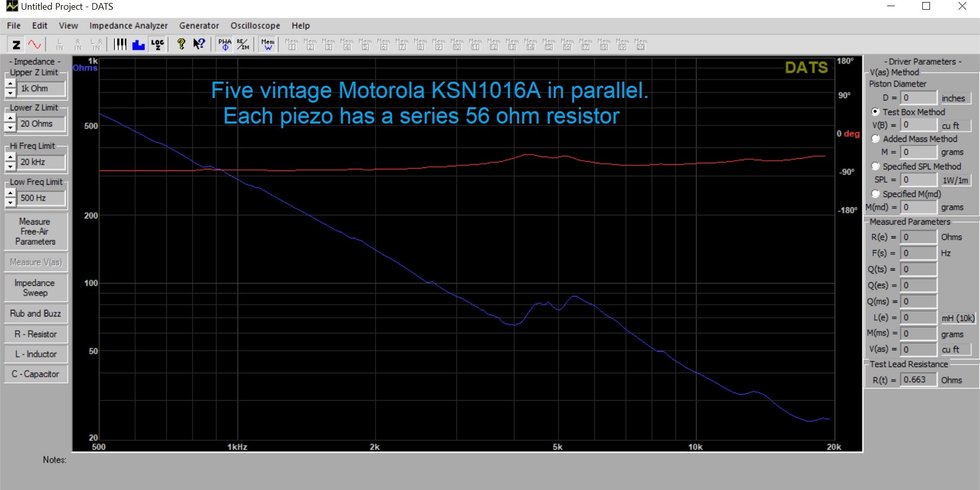Screen dimensions: 980x490
Task: Select memory slot Mem 8
Action: pyautogui.click(x=420, y=44)
